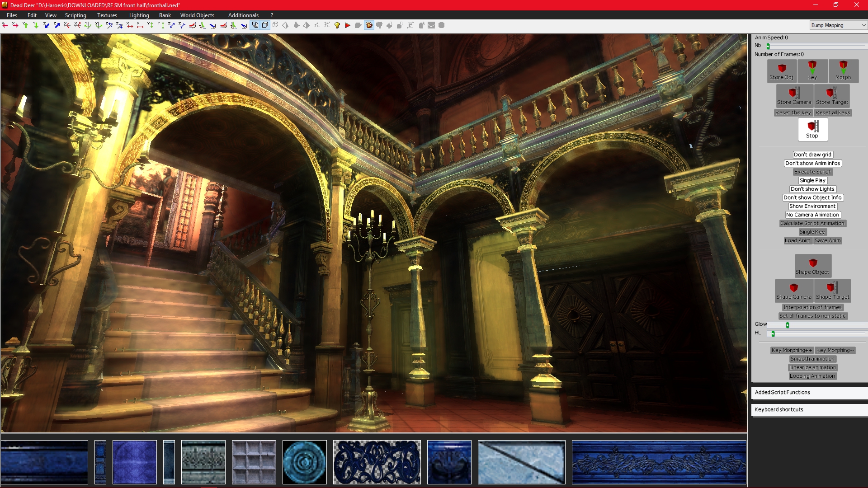This screenshot has height=488, width=868.
Task: Click the Stop animation button
Action: pyautogui.click(x=812, y=129)
